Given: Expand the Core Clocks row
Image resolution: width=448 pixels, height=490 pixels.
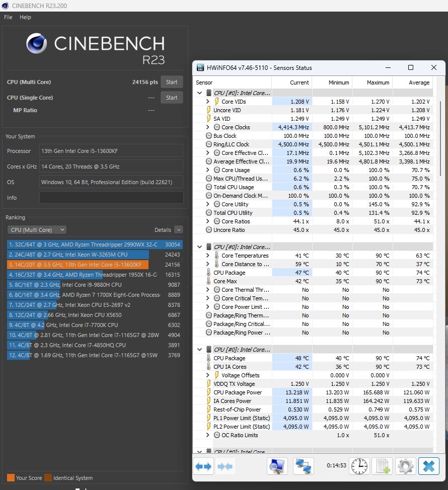Looking at the screenshot, I should click(x=207, y=127).
